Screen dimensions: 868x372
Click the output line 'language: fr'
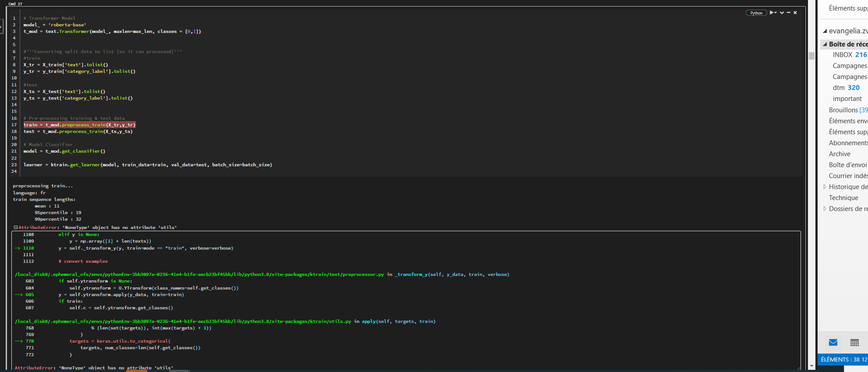(29, 193)
